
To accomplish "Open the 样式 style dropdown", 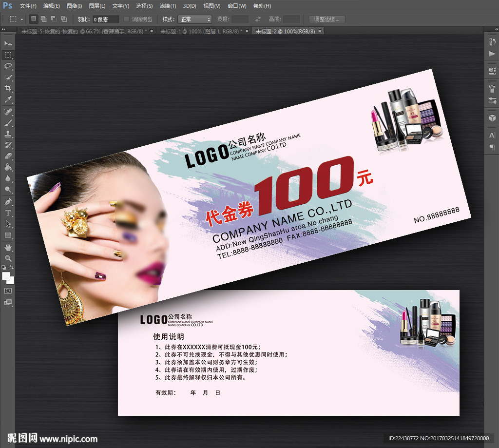I will tap(195, 19).
